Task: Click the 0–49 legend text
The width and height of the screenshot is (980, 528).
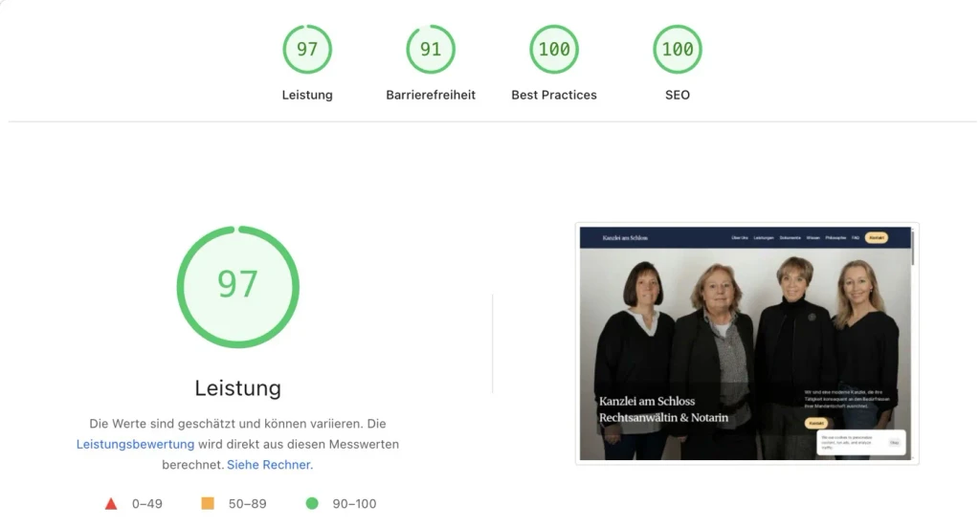Action: point(146,504)
